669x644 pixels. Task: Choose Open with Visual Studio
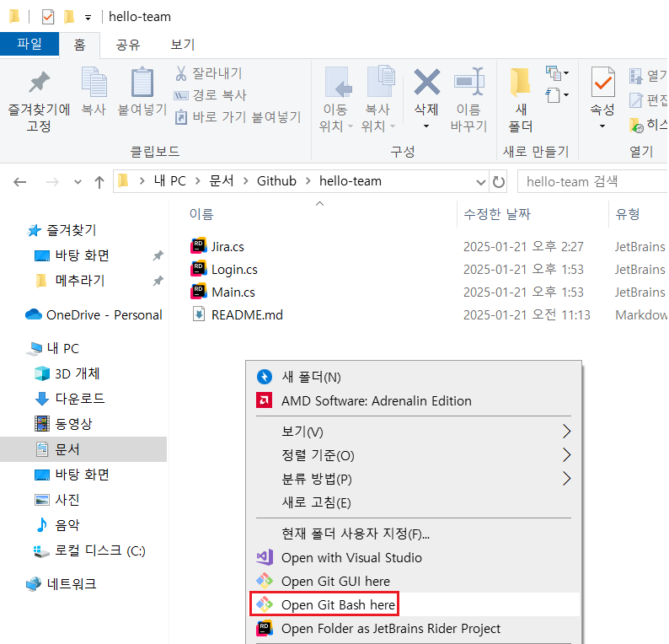pyautogui.click(x=414, y=557)
